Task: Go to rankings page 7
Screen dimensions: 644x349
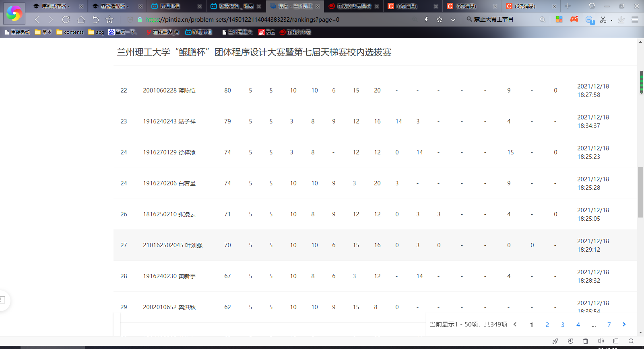Action: pos(609,325)
